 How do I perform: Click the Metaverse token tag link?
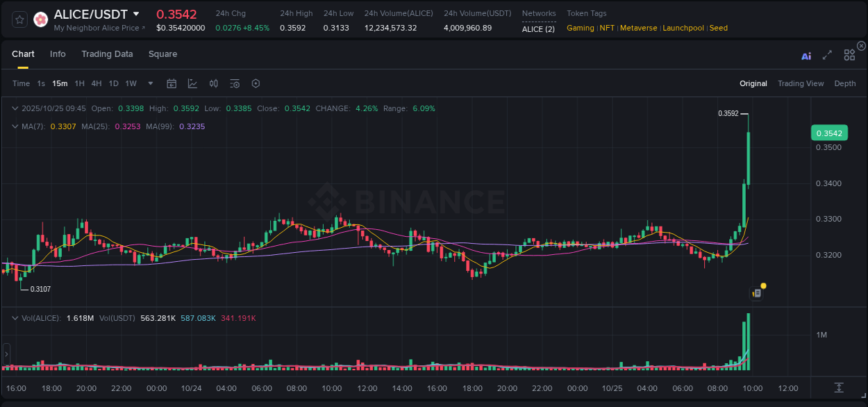(638, 28)
